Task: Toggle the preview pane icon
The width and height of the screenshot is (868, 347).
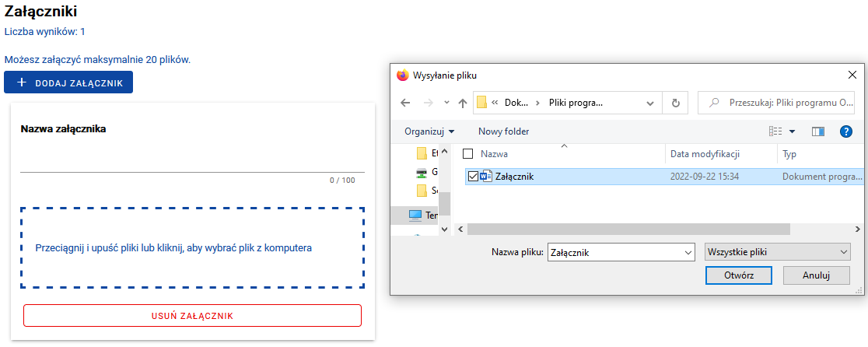Action: coord(817,131)
